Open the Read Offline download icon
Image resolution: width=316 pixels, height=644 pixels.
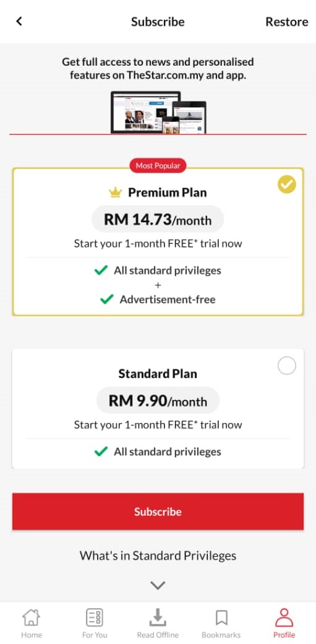point(158,617)
